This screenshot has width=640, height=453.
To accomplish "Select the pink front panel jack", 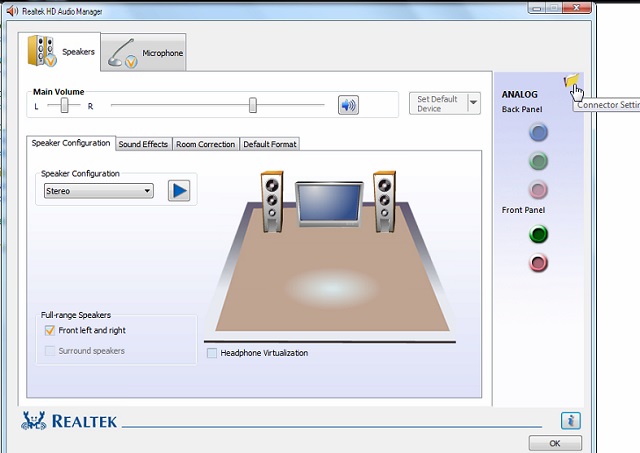I will [538, 263].
